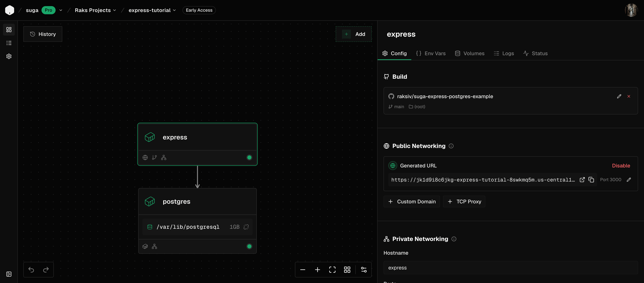The width and height of the screenshot is (644, 283).
Task: Click network icon on postgres node footer
Action: tap(154, 247)
